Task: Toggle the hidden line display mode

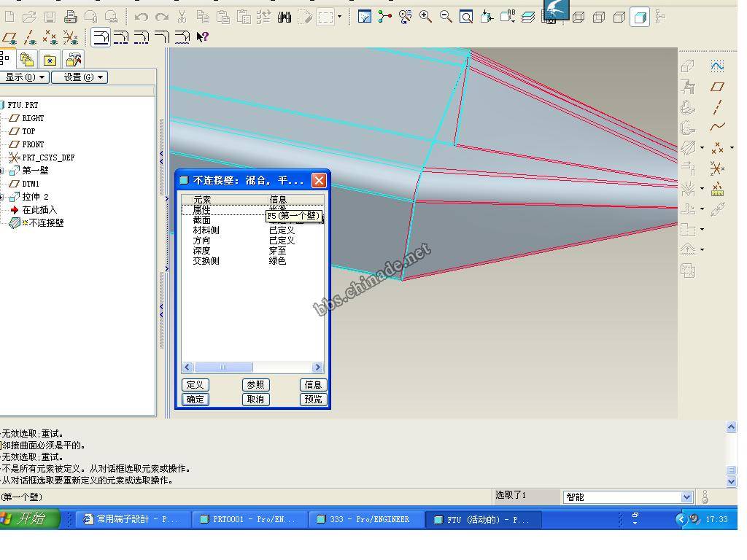Action: pos(599,17)
